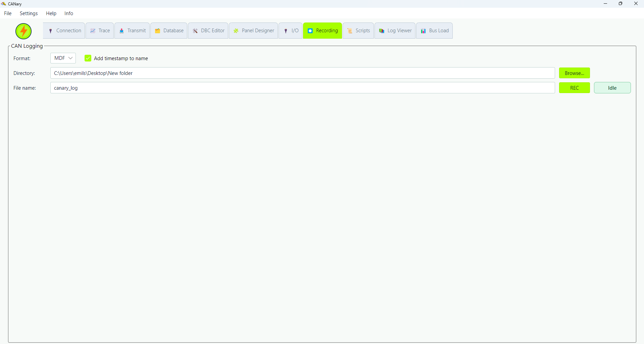This screenshot has width=644, height=344.
Task: Open the File menu
Action: click(8, 13)
